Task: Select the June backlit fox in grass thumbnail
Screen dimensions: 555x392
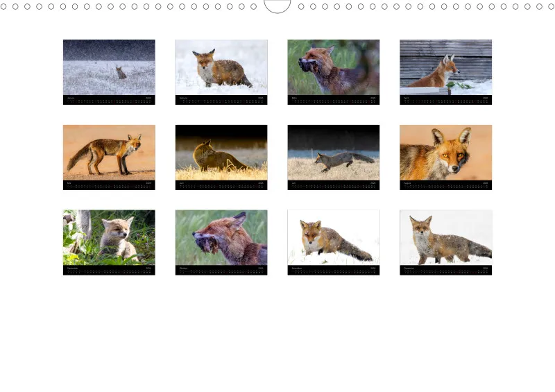Action: point(221,157)
